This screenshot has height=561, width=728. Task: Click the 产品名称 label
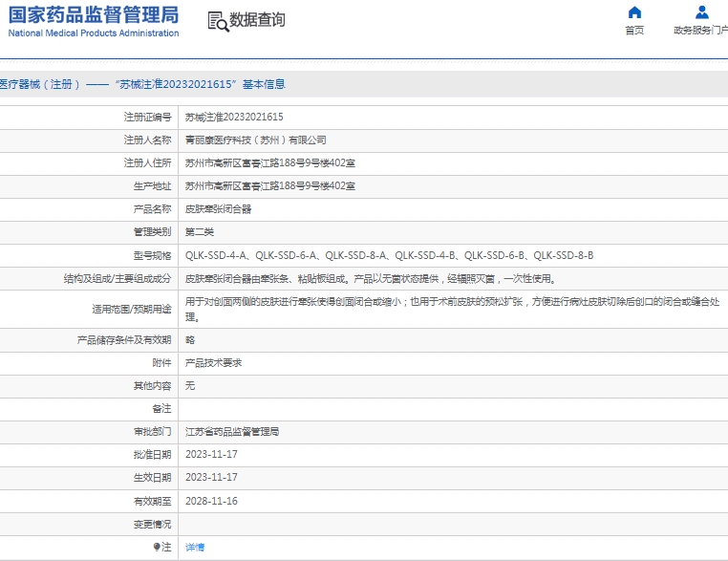pos(152,209)
